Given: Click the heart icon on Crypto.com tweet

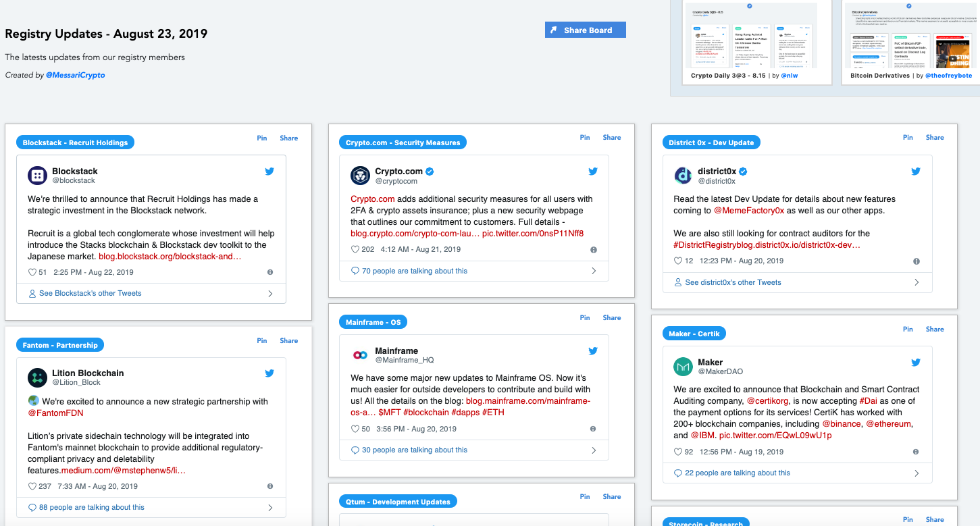Looking at the screenshot, I should [x=355, y=249].
